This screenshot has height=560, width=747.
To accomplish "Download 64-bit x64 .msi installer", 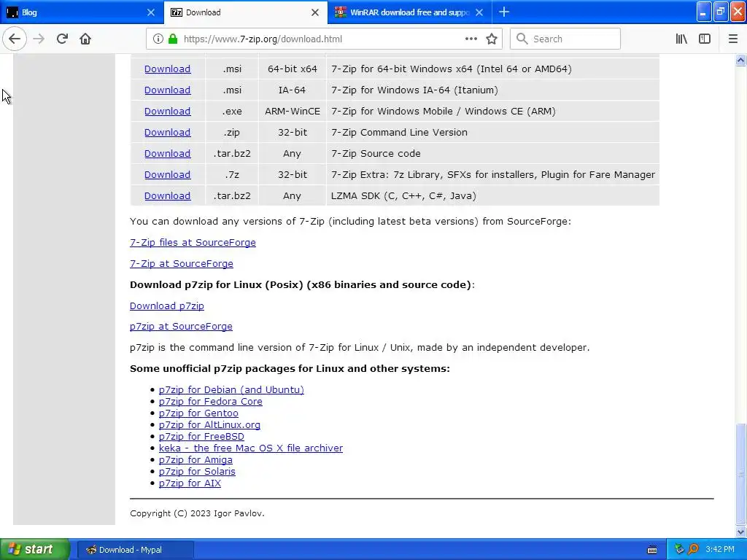I will point(167,69).
